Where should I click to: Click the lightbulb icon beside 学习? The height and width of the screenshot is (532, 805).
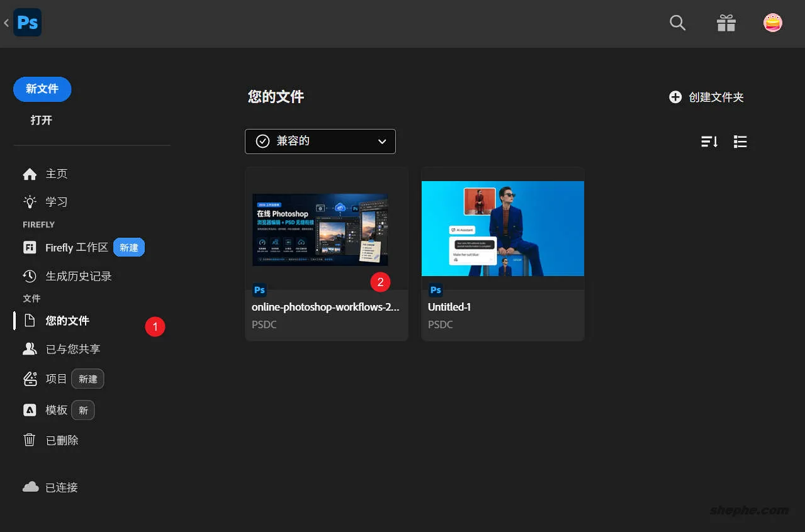coord(30,202)
